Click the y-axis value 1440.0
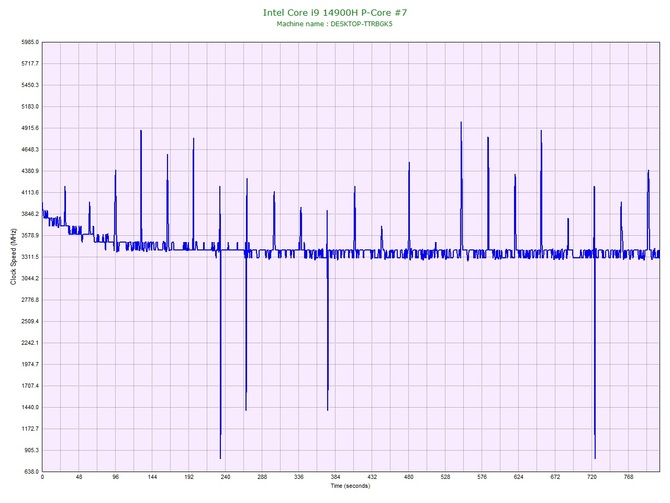 [30, 407]
